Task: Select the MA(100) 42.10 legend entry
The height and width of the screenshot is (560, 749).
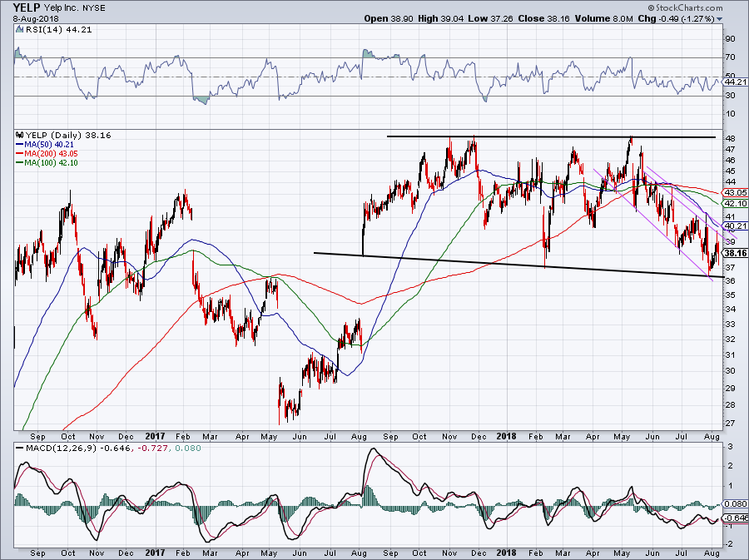Action: [x=47, y=163]
